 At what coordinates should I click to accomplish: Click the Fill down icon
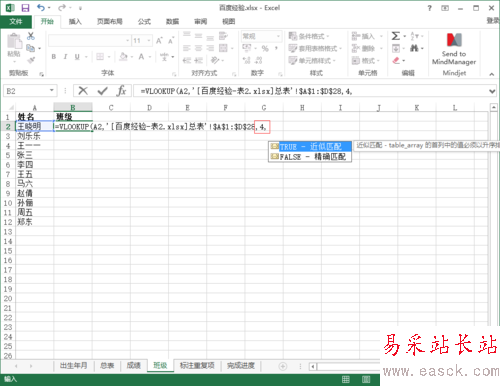coord(396,48)
